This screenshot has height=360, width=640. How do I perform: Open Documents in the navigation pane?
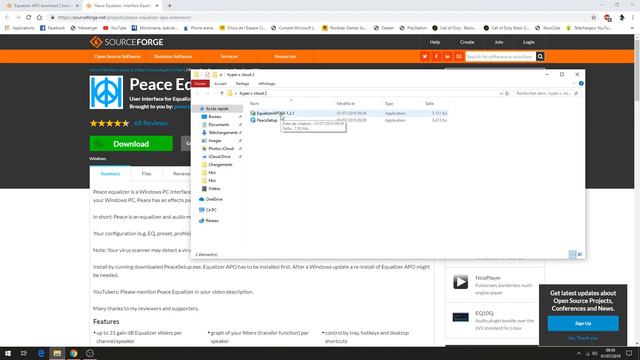coord(219,124)
